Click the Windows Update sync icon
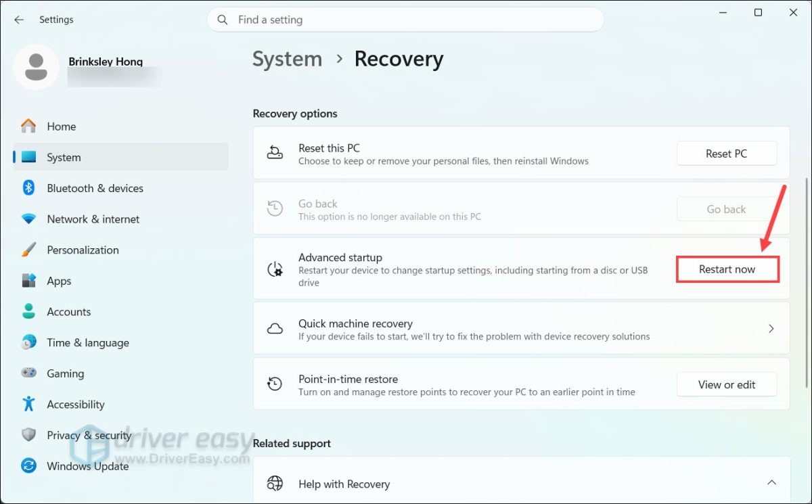Screen dimensions: 812x504 pyautogui.click(x=28, y=465)
